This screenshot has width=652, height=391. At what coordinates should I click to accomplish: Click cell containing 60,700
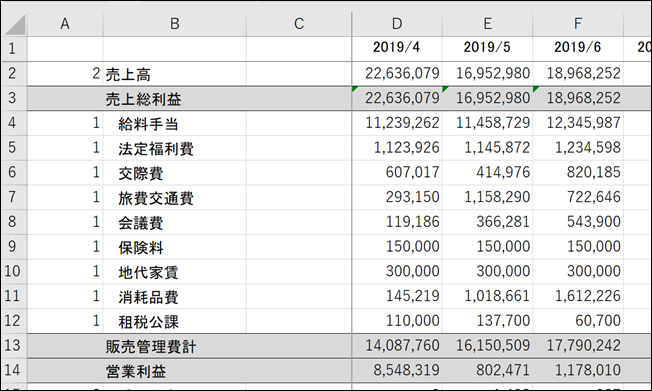[578, 321]
